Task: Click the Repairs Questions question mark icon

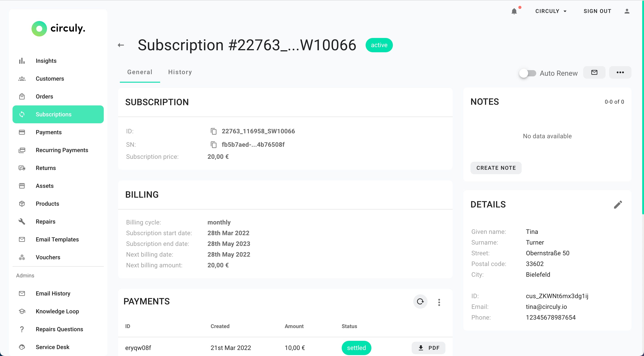Action: pos(22,329)
